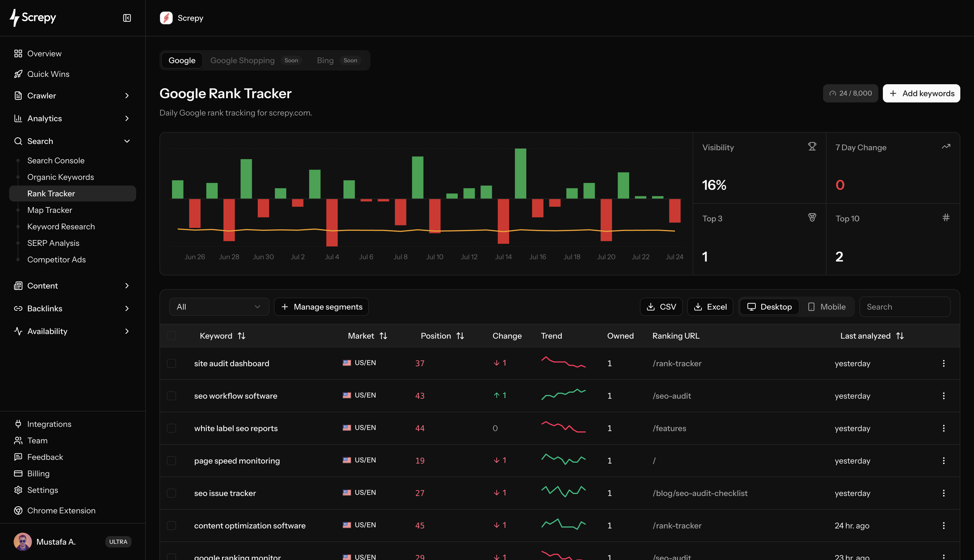974x560 pixels.
Task: Check the seo issue tracker row
Action: coord(172,493)
